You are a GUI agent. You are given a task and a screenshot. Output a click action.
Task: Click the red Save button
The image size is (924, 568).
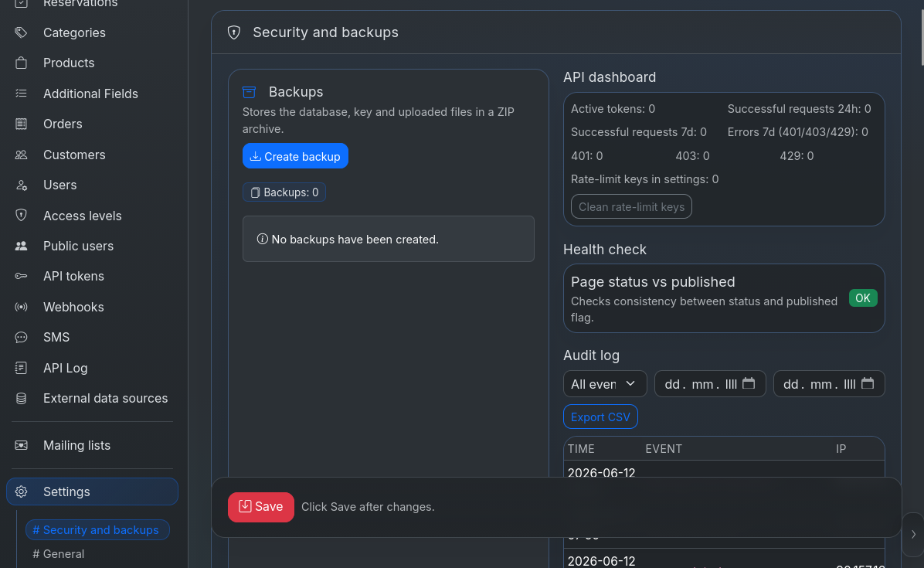(261, 507)
